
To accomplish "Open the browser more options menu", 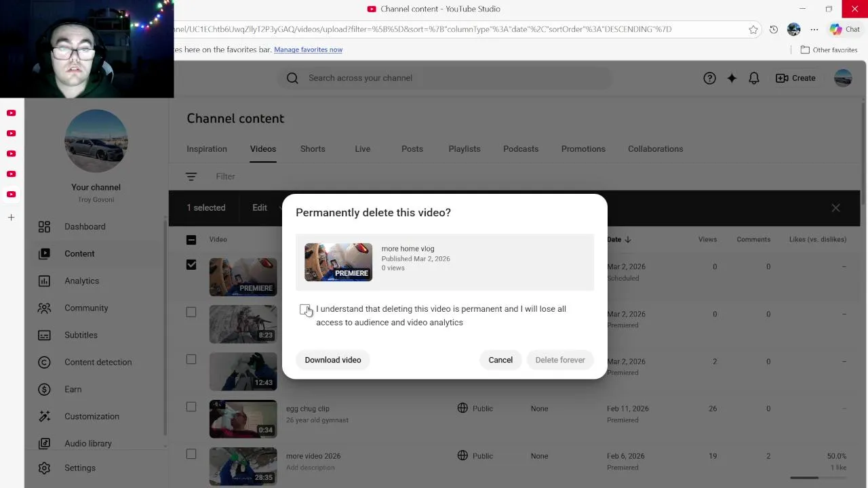I will click(x=814, y=29).
